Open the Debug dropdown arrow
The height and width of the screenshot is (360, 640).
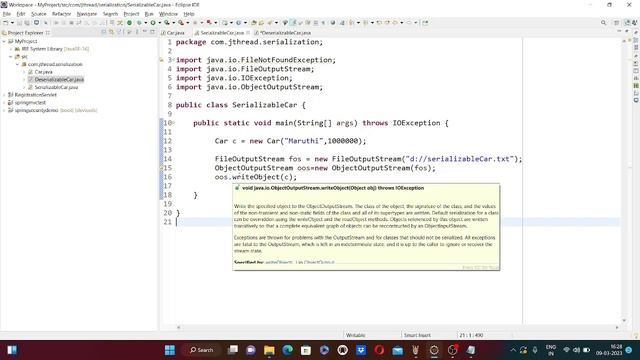[145, 23]
